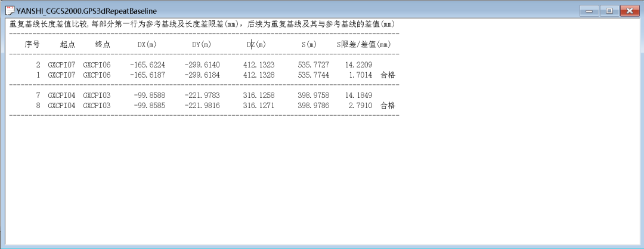Click GXCPI06 in the -165.6187 row

pyautogui.click(x=97, y=75)
